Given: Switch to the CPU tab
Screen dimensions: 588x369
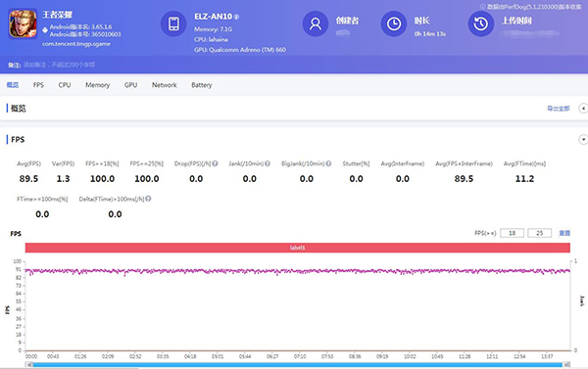Looking at the screenshot, I should click(x=65, y=85).
